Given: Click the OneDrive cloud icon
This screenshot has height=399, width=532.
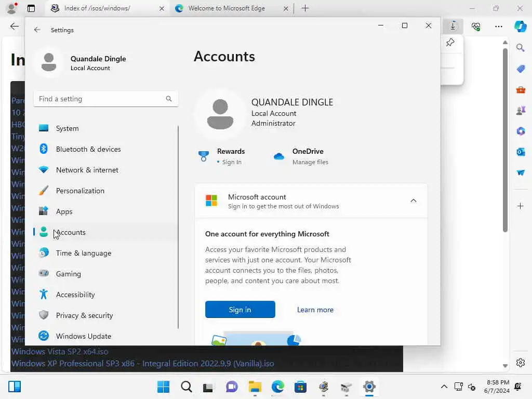Looking at the screenshot, I should [x=279, y=156].
